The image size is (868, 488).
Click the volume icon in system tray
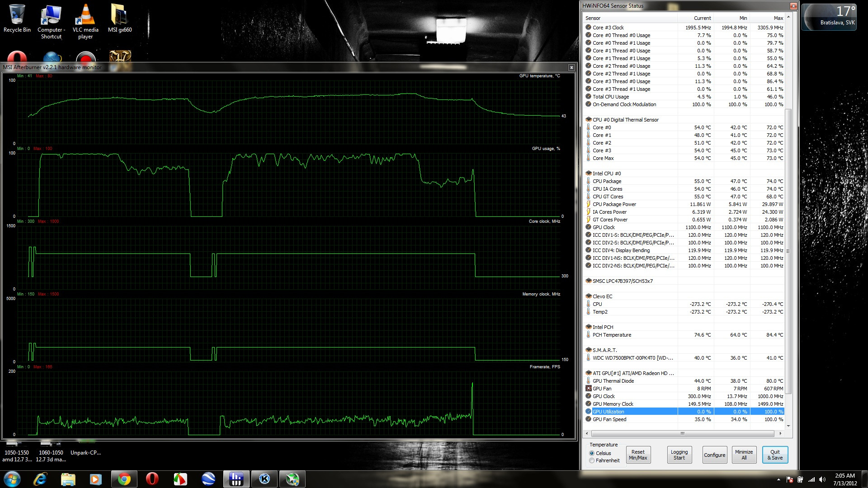pyautogui.click(x=822, y=479)
